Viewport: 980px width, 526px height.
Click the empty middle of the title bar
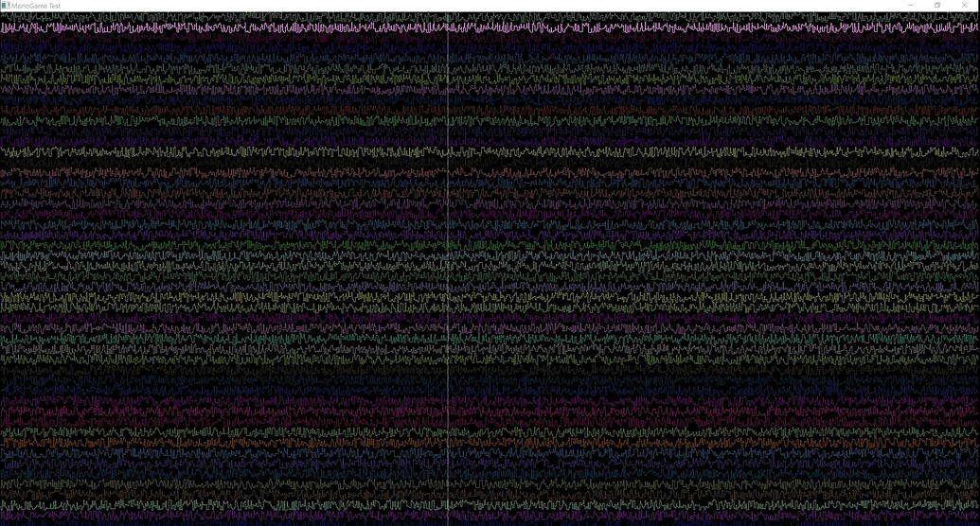click(x=473, y=6)
